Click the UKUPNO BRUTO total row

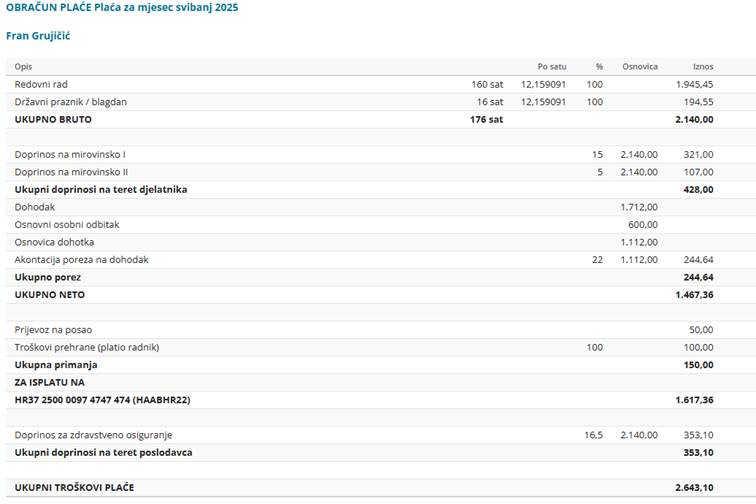tap(381, 119)
